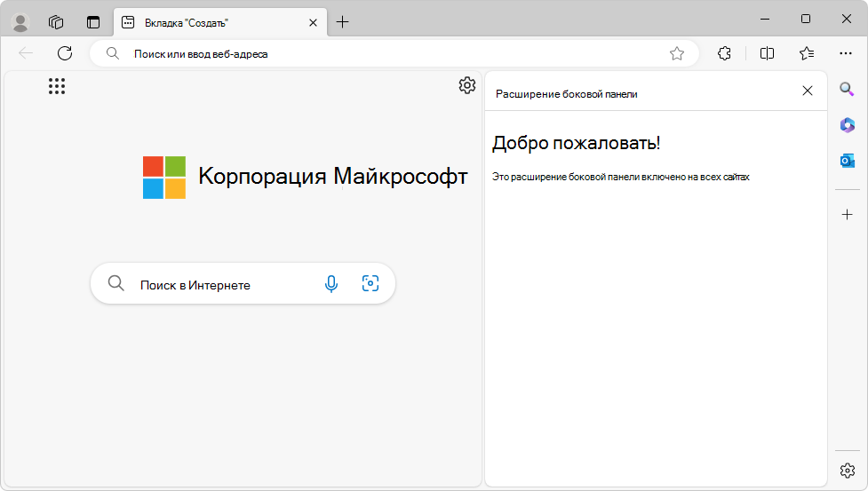The width and height of the screenshot is (868, 491).
Task: Close the Расширение боковой панели panel
Action: pyautogui.click(x=807, y=91)
